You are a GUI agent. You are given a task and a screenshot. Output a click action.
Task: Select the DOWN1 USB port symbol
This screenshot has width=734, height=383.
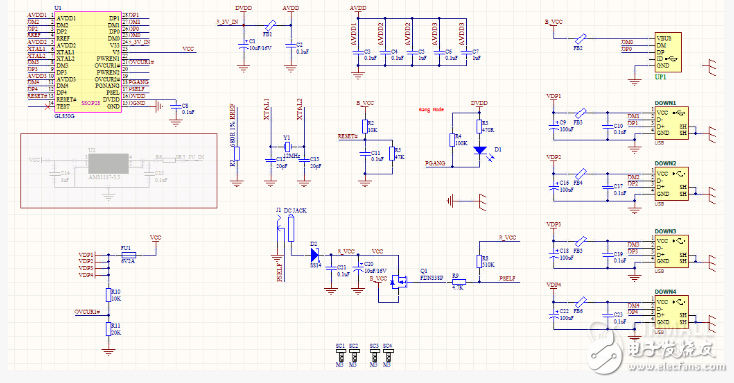tap(671, 123)
